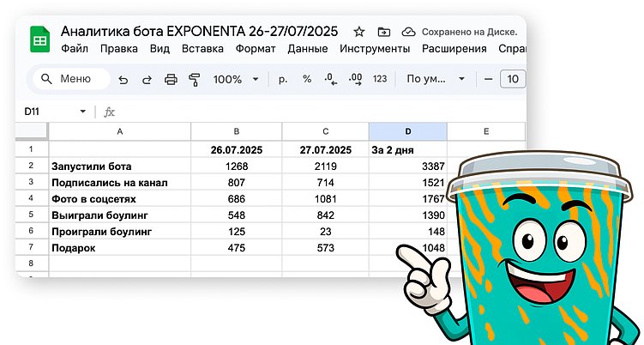Open the Вид menu
This screenshot has width=644, height=345.
[159, 49]
